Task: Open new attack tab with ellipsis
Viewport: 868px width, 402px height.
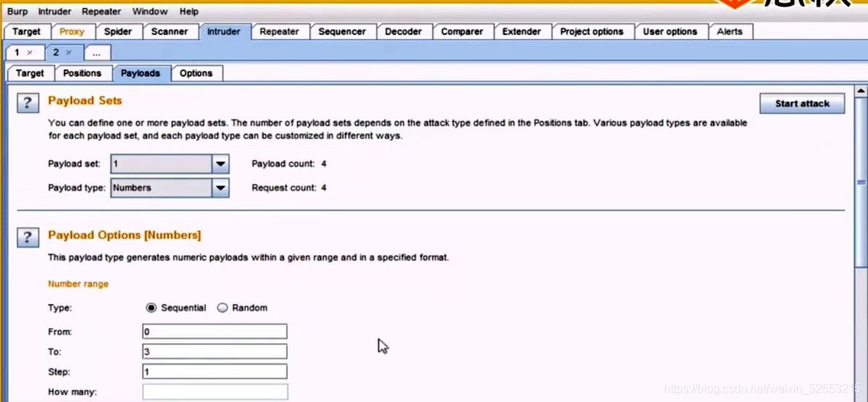Action: [x=97, y=53]
